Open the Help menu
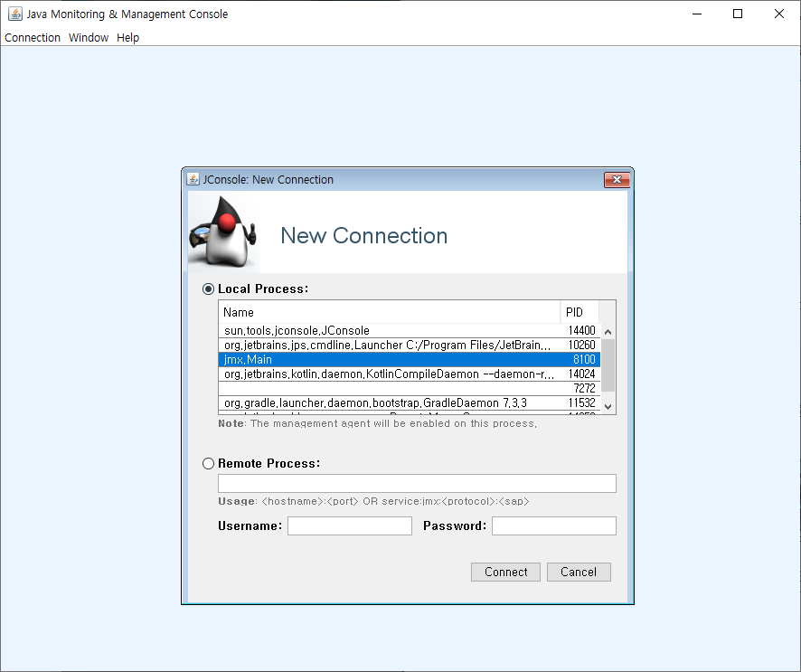This screenshot has width=801, height=672. [127, 37]
